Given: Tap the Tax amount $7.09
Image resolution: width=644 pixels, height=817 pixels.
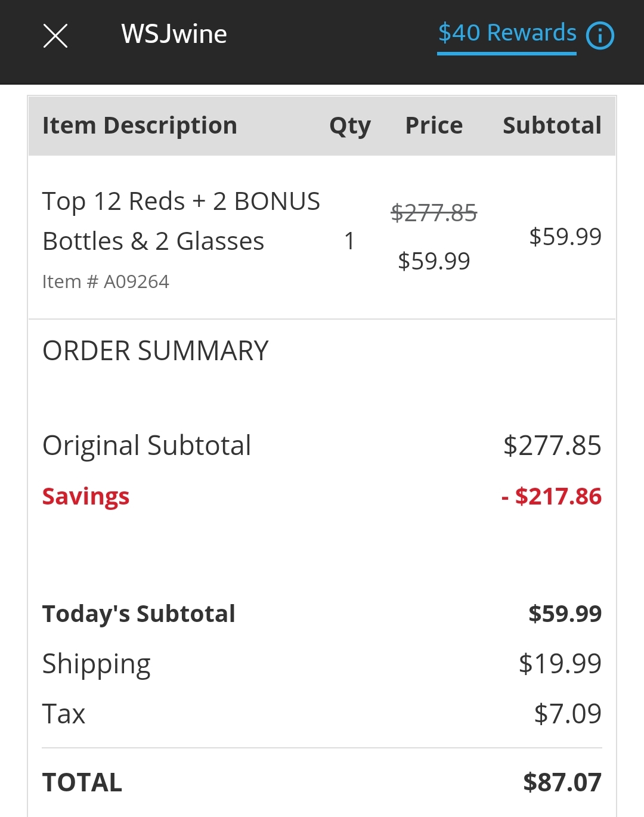Looking at the screenshot, I should coord(568,714).
